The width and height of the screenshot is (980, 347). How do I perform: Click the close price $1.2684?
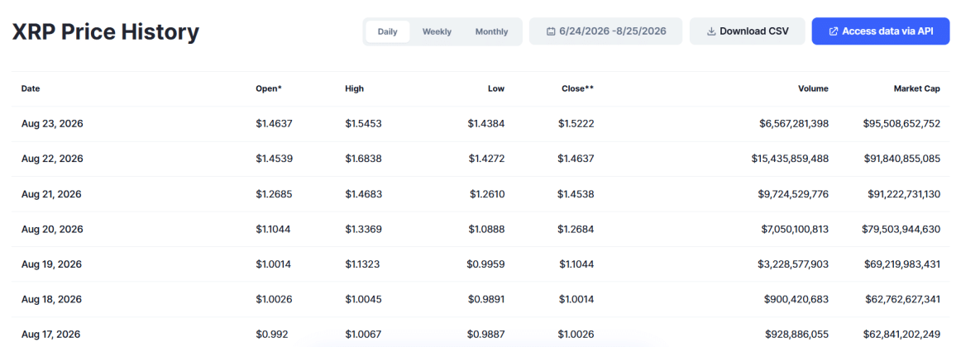tap(576, 229)
